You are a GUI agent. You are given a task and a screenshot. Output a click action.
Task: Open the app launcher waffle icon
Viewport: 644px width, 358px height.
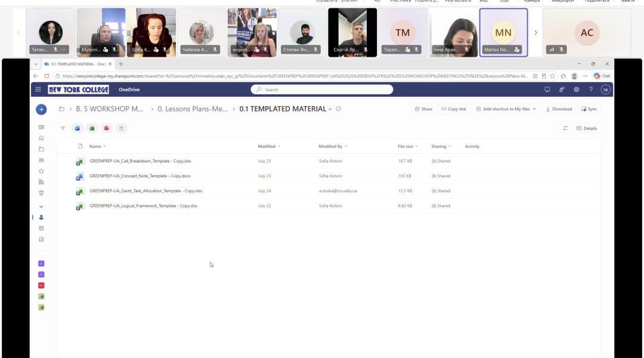tap(38, 89)
